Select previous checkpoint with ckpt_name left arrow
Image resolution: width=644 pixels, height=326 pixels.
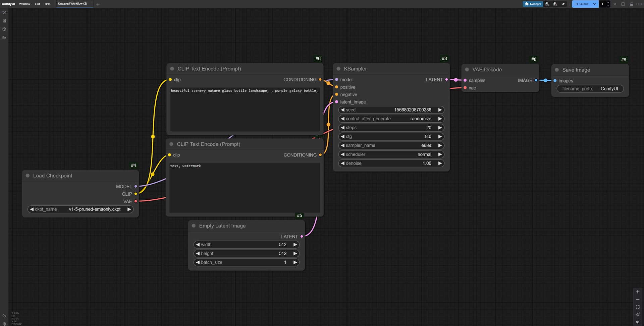click(x=32, y=209)
